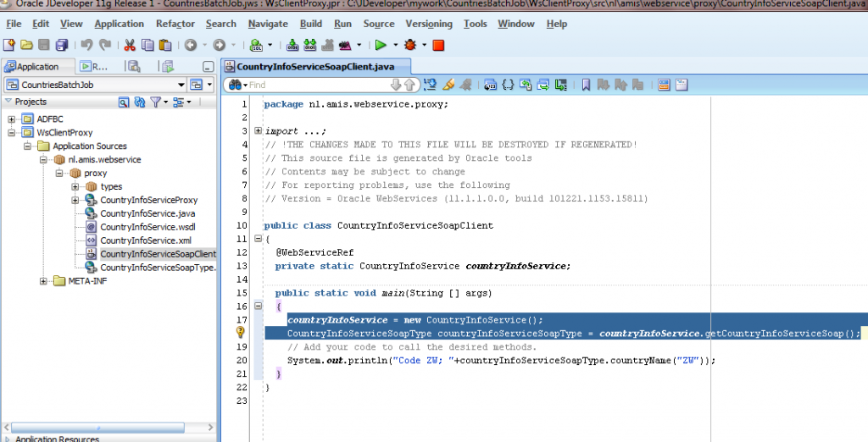Click the green Run button in toolbar
Screen dimensions: 868x442
[381, 45]
